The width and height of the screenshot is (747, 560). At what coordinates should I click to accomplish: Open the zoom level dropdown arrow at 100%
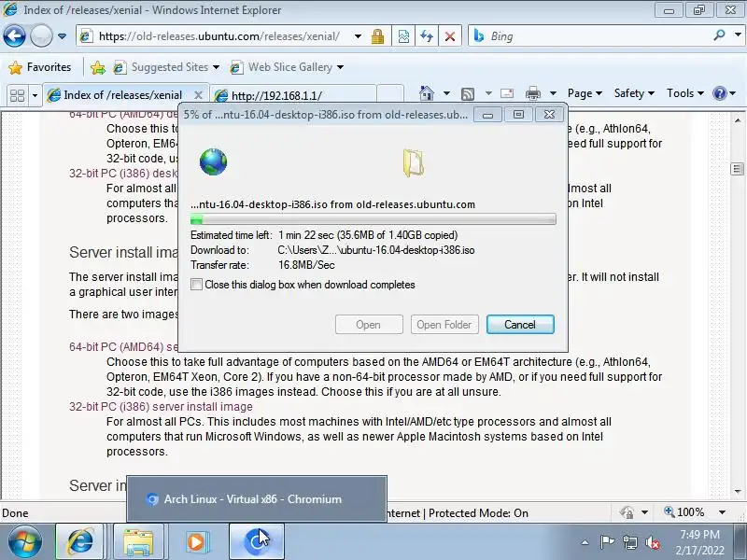pos(722,512)
